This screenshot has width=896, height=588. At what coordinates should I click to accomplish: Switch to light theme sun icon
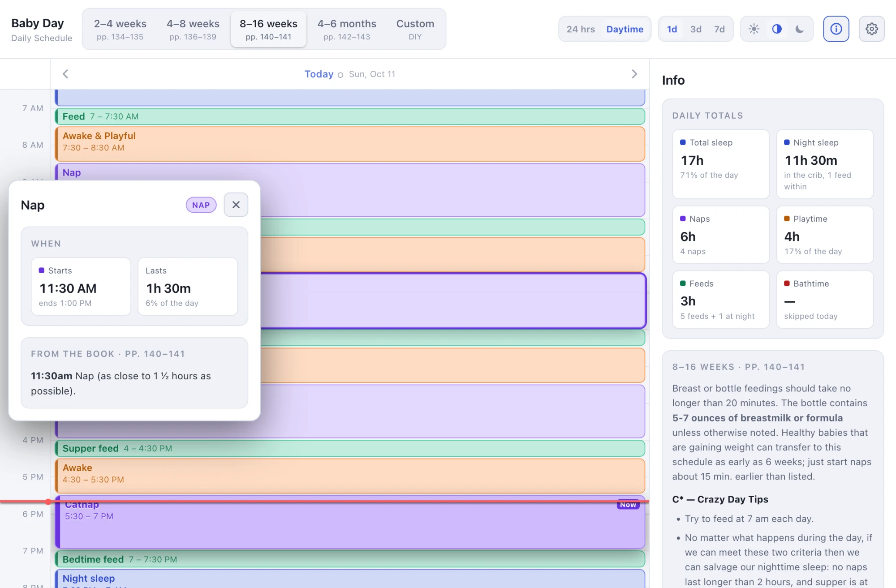pos(754,29)
